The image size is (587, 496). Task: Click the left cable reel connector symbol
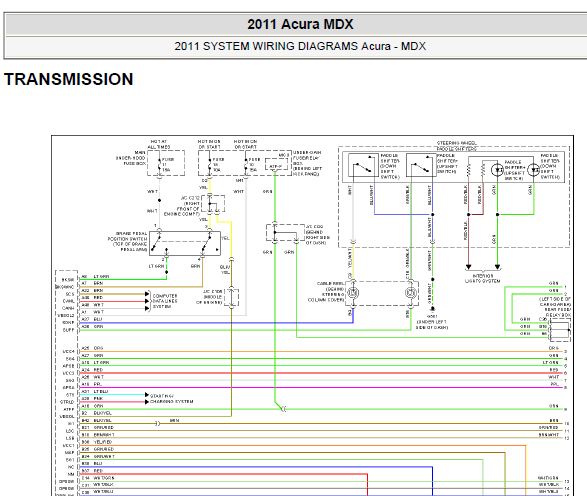point(353,293)
